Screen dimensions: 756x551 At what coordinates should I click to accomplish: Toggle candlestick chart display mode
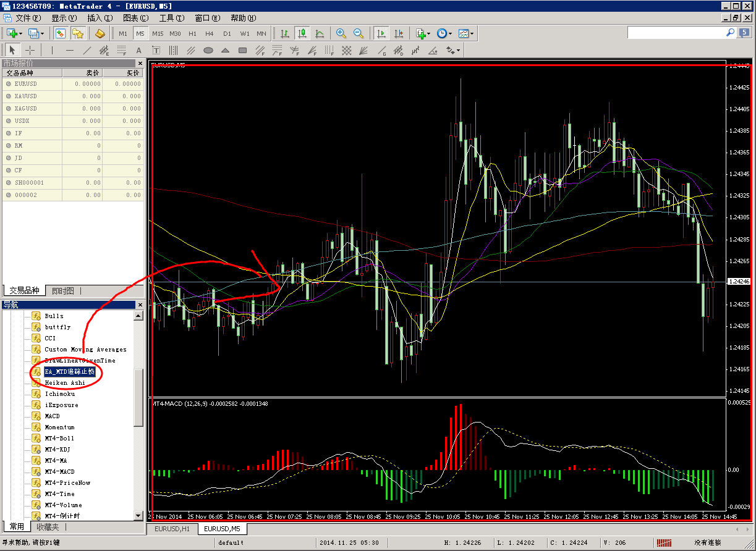[x=302, y=33]
